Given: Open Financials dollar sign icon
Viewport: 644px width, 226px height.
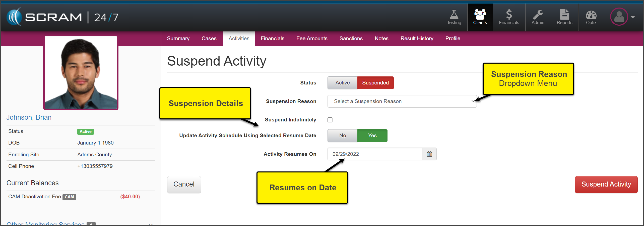Looking at the screenshot, I should click(509, 15).
